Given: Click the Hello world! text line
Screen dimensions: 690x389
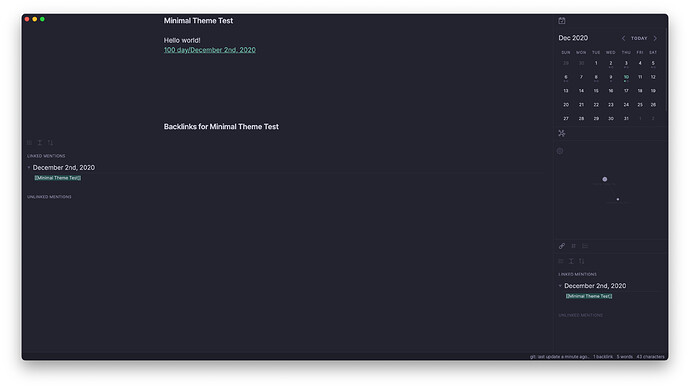Looking at the screenshot, I should point(182,40).
